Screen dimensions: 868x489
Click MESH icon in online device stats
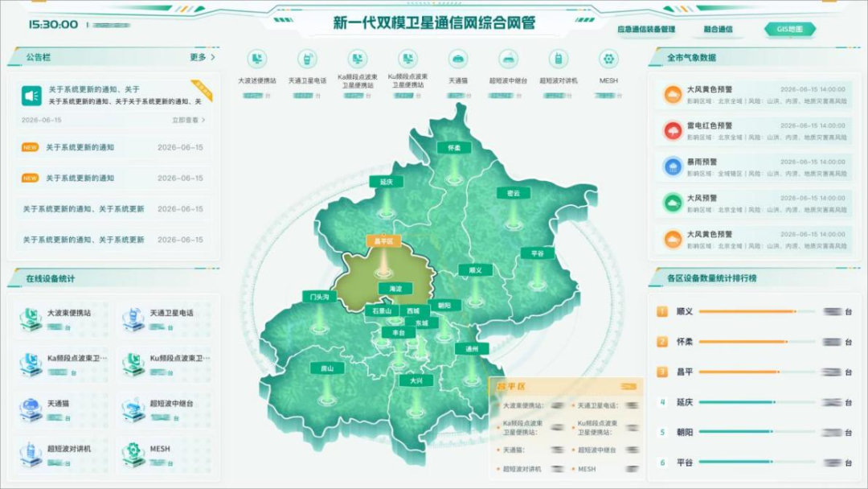(133, 454)
